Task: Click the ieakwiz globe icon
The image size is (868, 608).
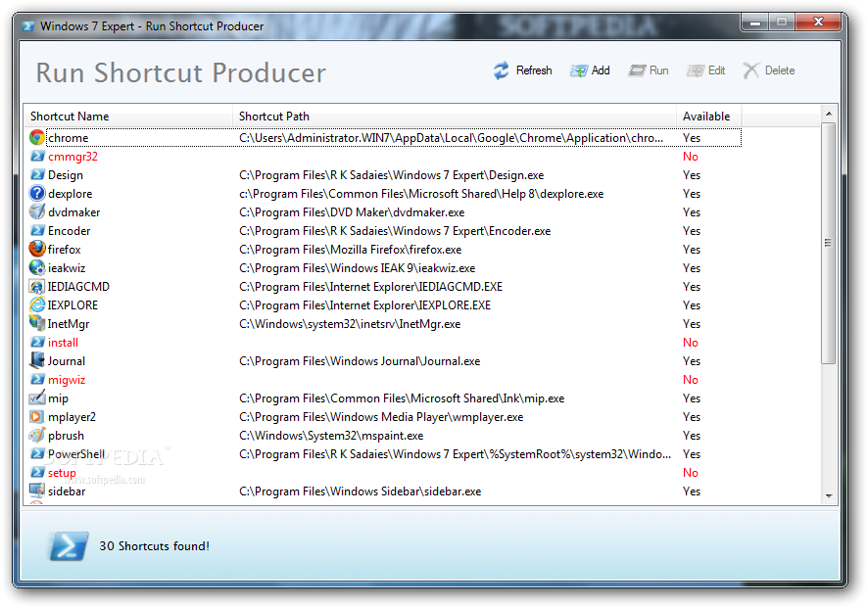Action: 37,267
